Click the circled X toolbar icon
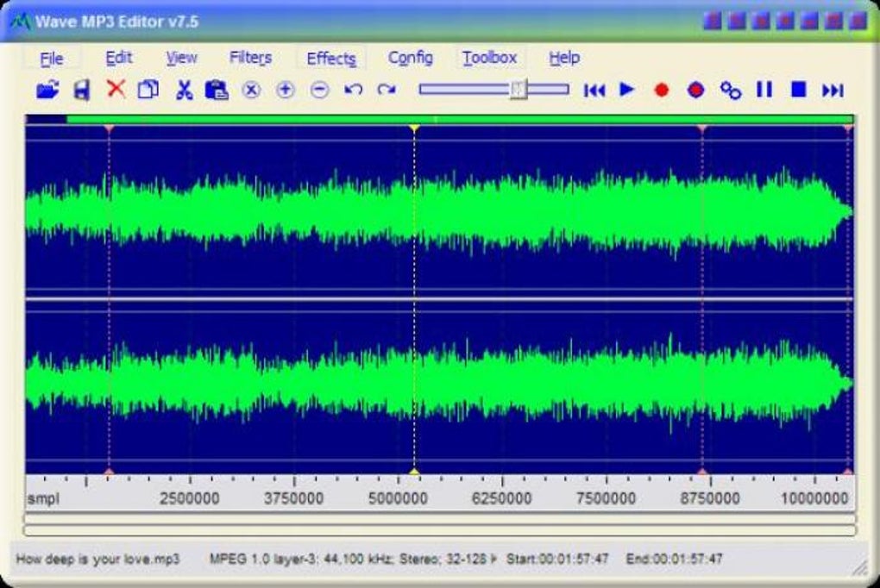 tap(251, 90)
